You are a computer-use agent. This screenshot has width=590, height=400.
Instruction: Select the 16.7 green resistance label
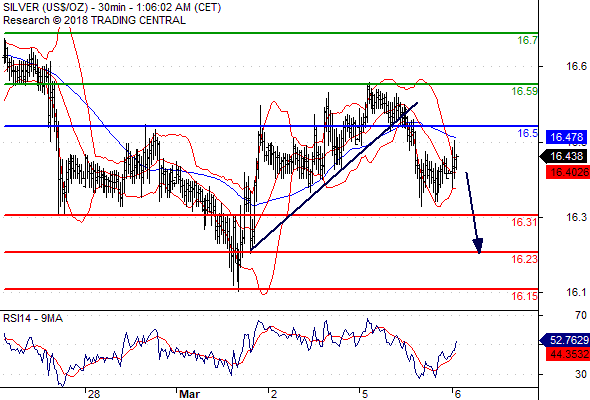527,40
